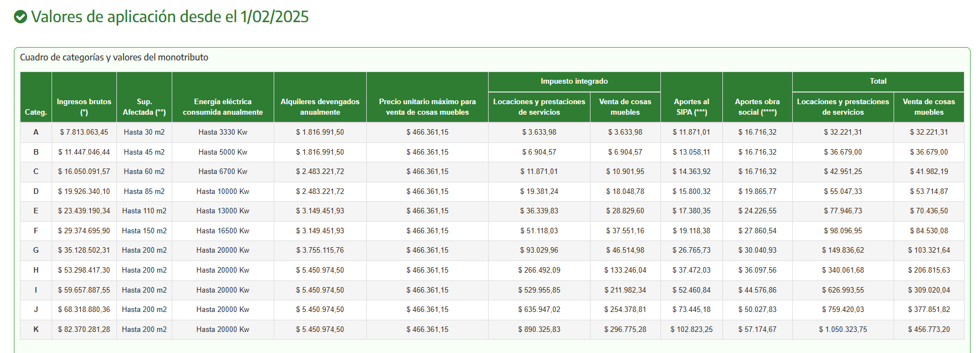980x353 pixels.
Task: Select the category 'A' row label
Action: point(36,132)
